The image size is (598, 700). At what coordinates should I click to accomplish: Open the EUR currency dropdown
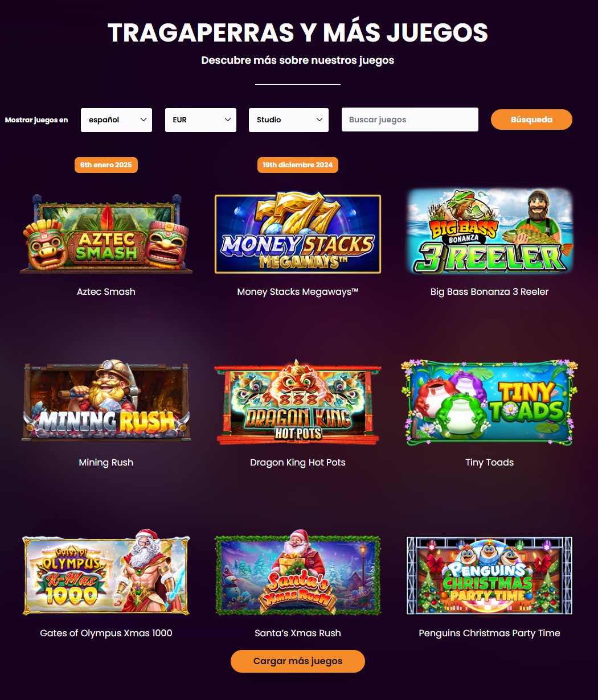(200, 120)
